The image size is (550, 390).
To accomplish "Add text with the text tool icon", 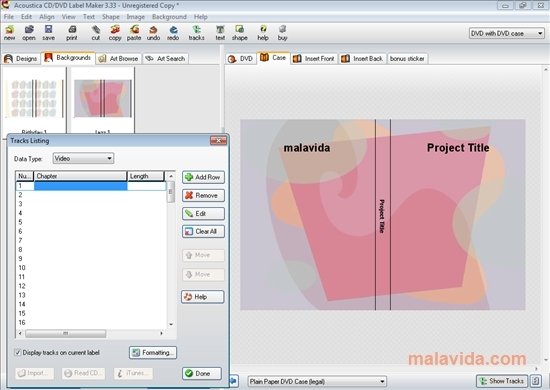I will (220, 33).
